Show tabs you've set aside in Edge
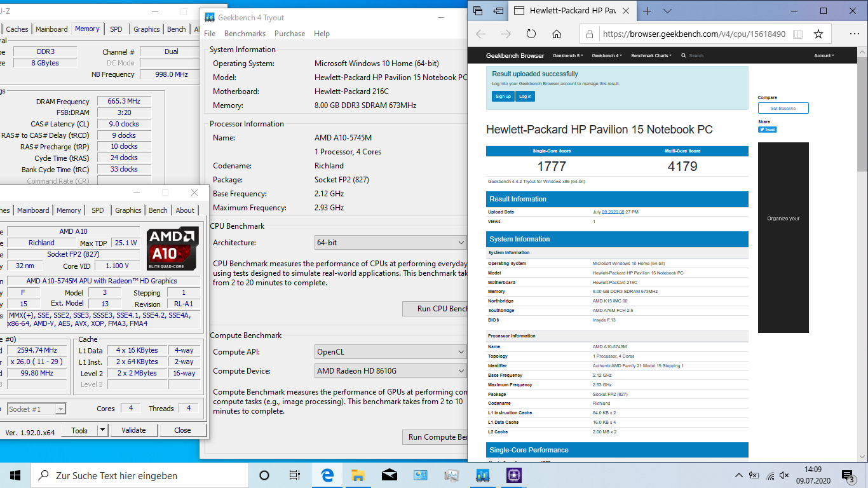868x488 pixels. point(478,11)
